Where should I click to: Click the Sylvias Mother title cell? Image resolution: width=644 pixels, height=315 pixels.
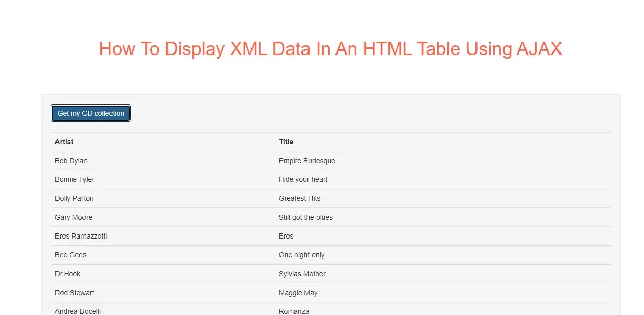(x=302, y=274)
